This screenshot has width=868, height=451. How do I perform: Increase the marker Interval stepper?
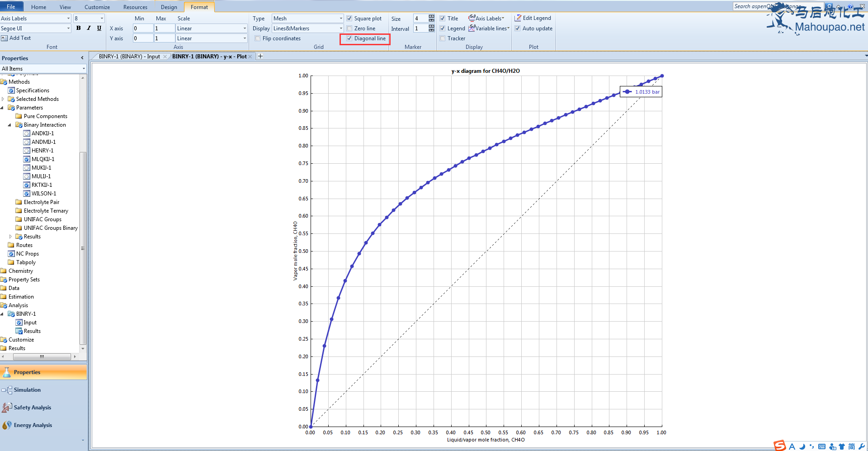tap(431, 26)
